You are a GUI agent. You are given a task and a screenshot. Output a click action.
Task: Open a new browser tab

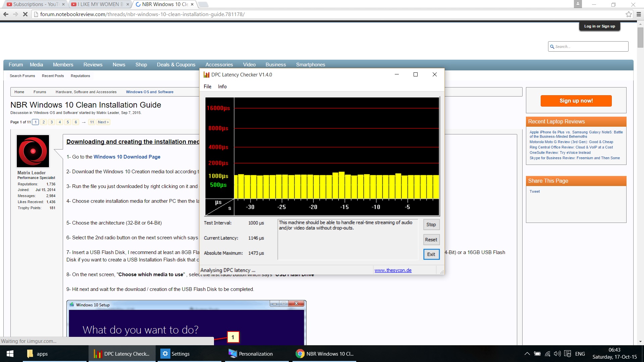(x=203, y=4)
